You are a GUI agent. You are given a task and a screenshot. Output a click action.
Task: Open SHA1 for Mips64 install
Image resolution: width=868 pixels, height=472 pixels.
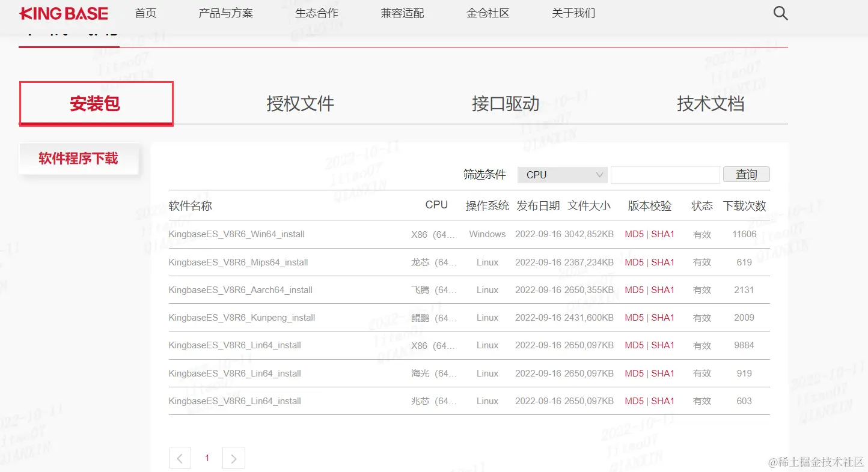pyautogui.click(x=663, y=262)
